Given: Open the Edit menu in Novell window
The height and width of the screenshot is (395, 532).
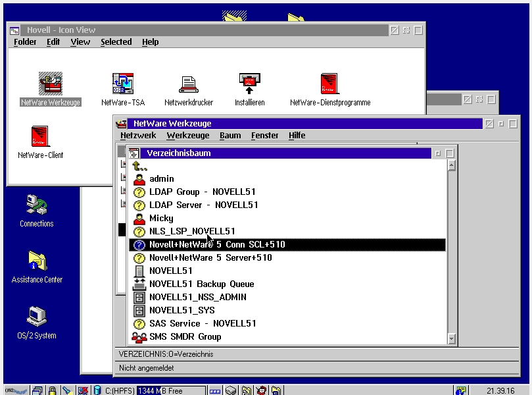Looking at the screenshot, I should (x=53, y=42).
